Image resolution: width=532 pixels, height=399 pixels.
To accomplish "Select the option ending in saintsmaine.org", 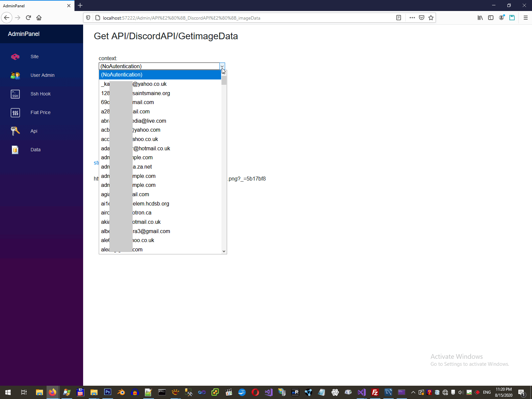I will 160,93.
